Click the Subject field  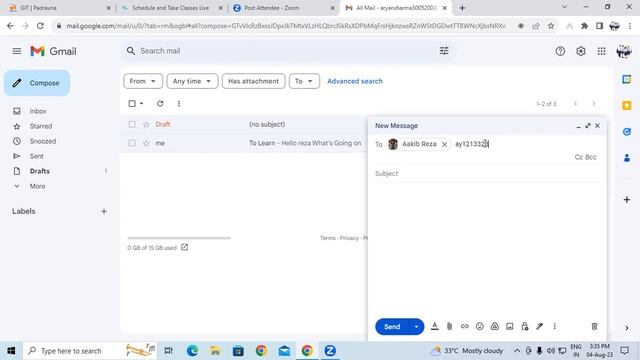tap(487, 173)
